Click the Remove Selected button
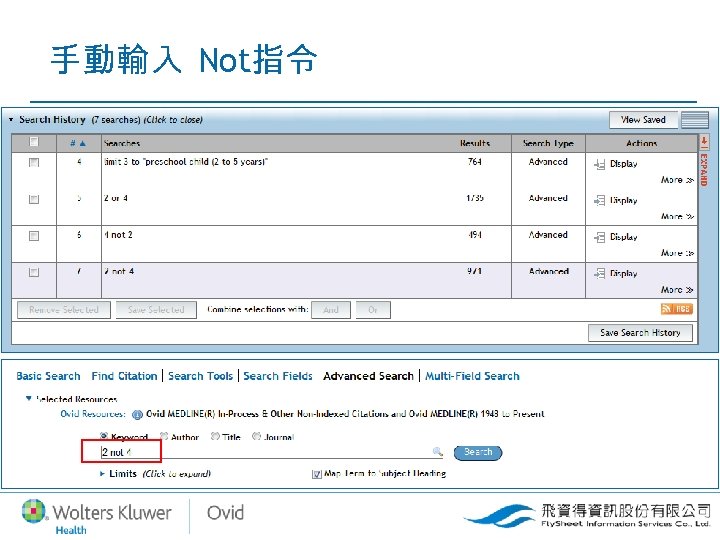This screenshot has height=540, width=720. tap(64, 310)
